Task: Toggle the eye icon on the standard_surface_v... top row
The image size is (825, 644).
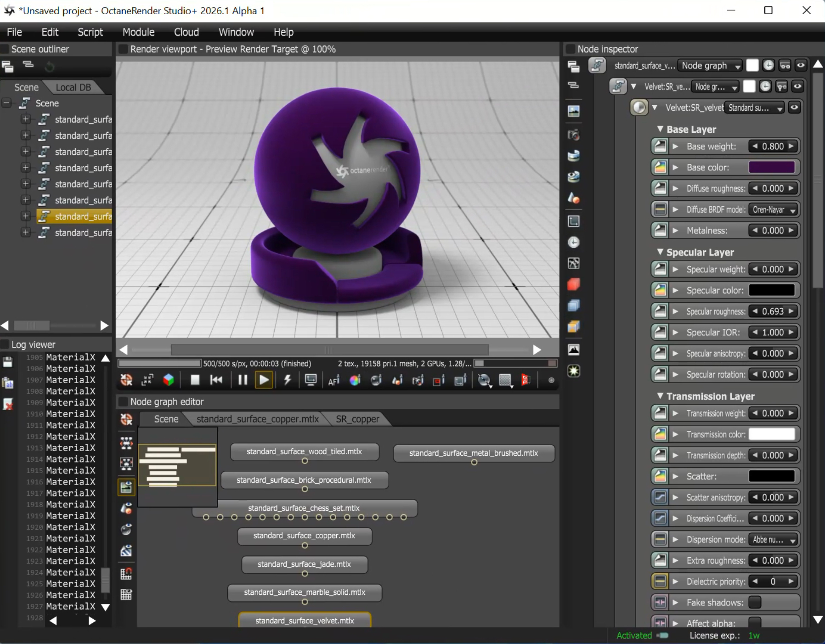Action: (x=801, y=66)
